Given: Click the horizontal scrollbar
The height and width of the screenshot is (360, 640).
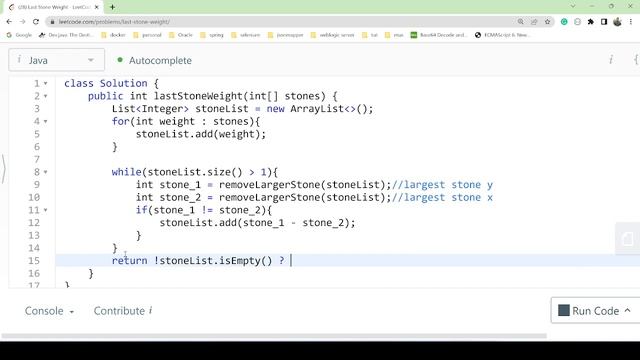Looking at the screenshot, I should (x=274, y=336).
